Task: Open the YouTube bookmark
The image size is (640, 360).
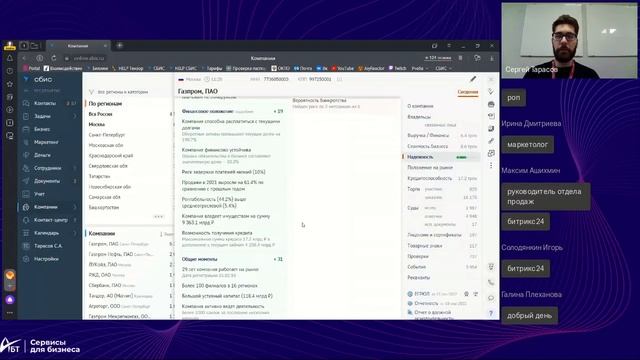Action: (342, 69)
